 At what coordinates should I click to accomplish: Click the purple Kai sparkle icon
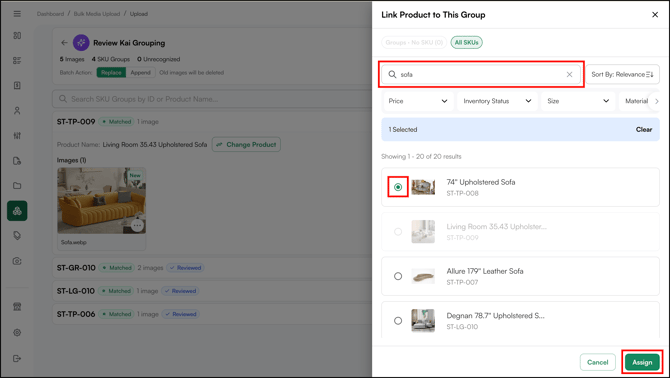pos(81,43)
